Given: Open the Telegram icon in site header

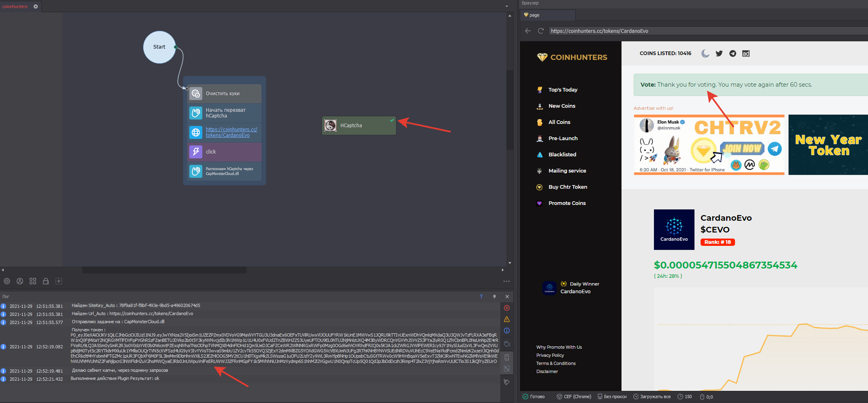Looking at the screenshot, I should coord(733,53).
